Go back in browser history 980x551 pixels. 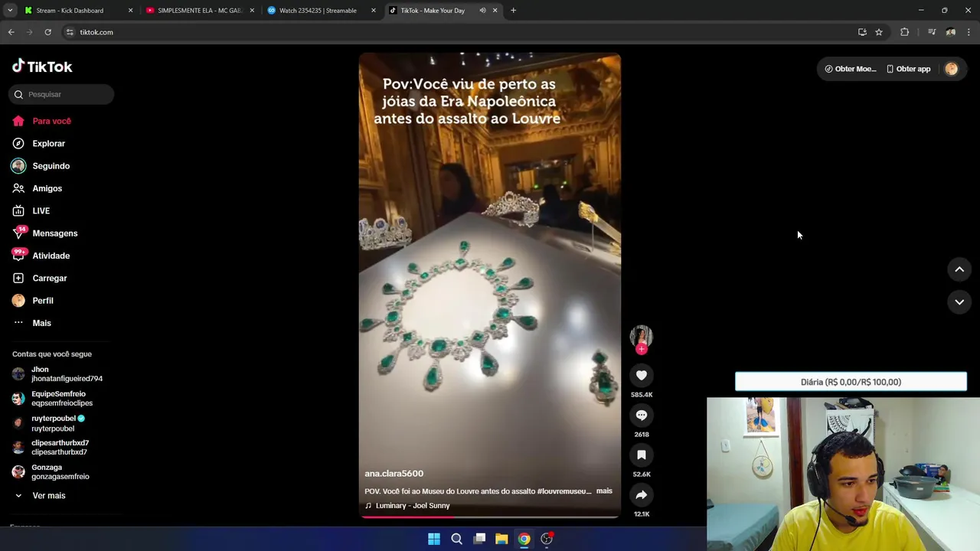pyautogui.click(x=11, y=32)
